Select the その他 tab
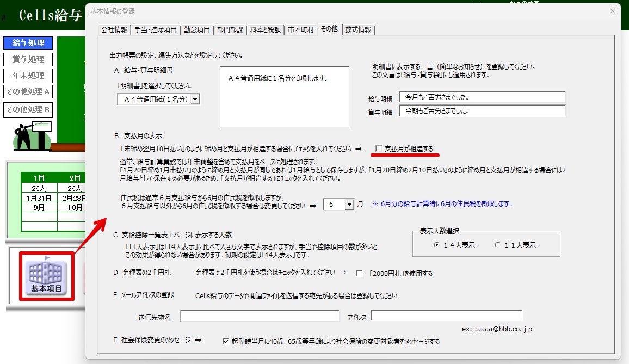 pyautogui.click(x=329, y=29)
